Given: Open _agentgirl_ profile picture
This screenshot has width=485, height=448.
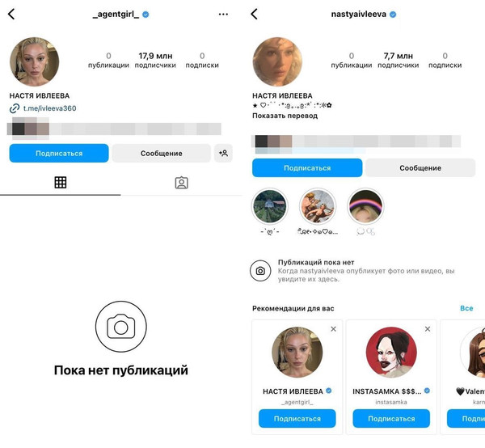Looking at the screenshot, I should click(x=34, y=61).
